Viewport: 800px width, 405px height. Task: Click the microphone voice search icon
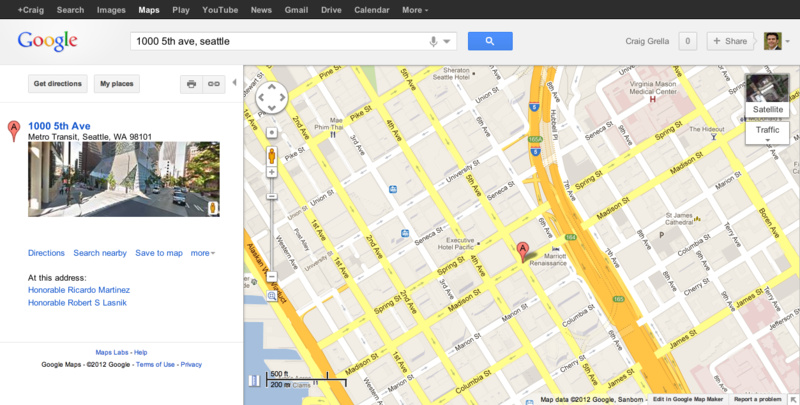coord(433,41)
